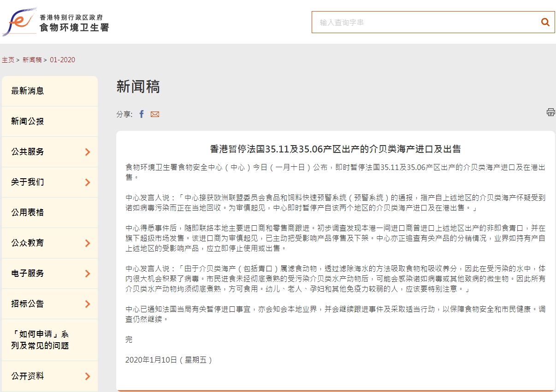The width and height of the screenshot is (556, 392).
Task: Print the page using printer icon
Action: pos(550,112)
